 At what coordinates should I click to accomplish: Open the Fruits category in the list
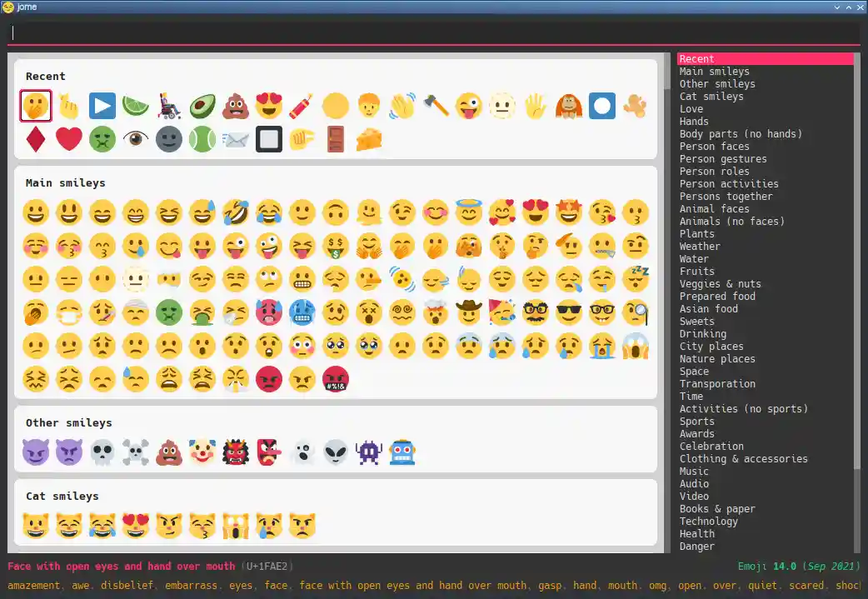[696, 272]
